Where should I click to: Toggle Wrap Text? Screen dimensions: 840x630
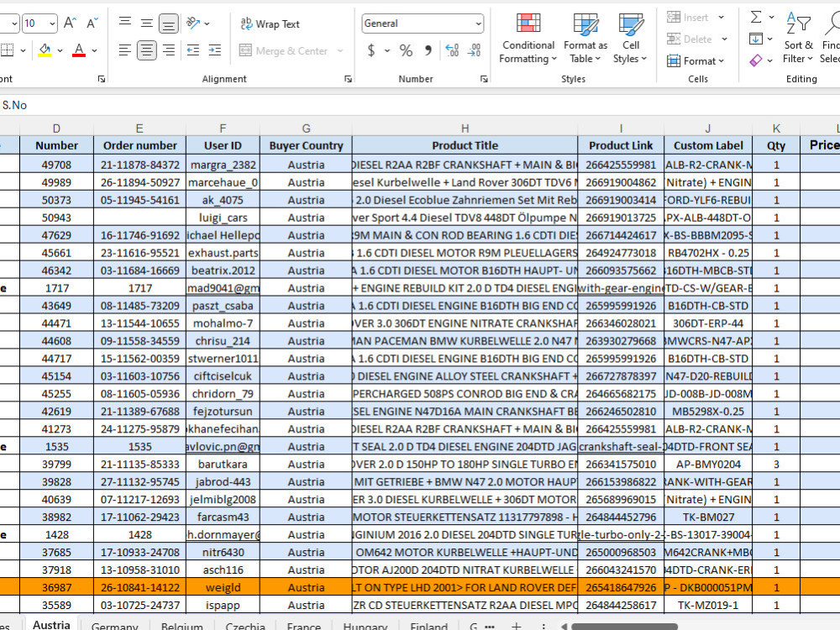point(270,24)
